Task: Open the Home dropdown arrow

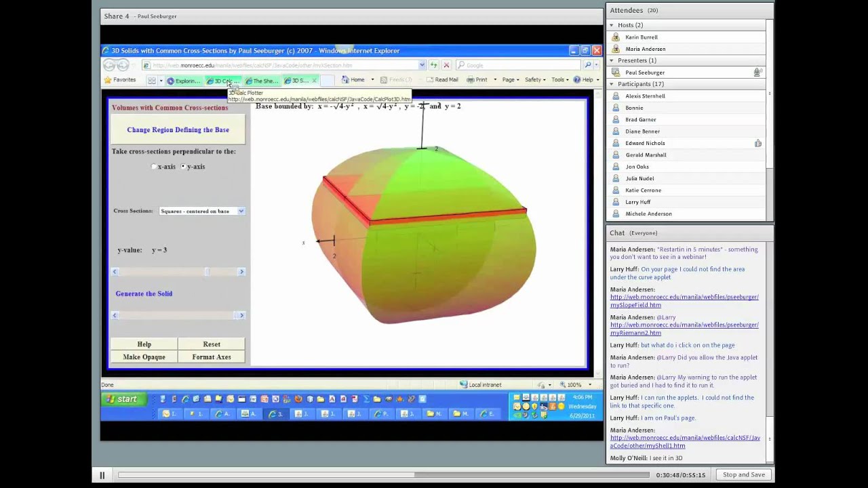Action: click(x=372, y=80)
